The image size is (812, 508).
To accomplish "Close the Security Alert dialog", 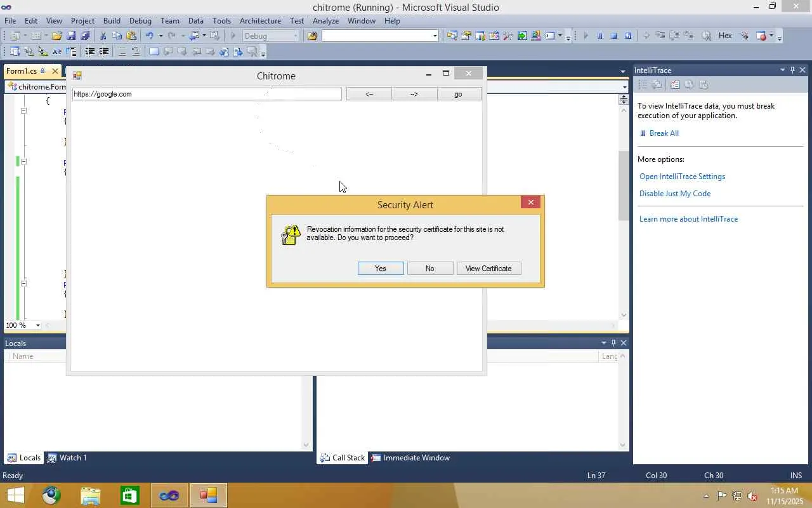I will tap(531, 202).
